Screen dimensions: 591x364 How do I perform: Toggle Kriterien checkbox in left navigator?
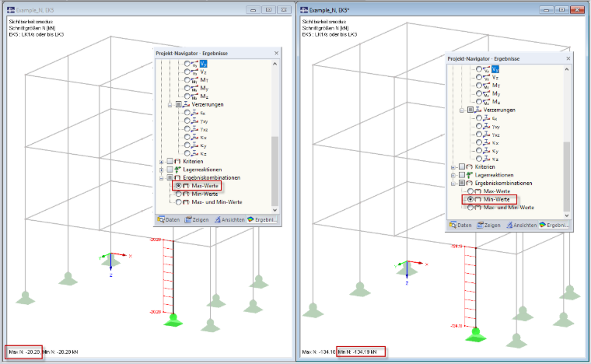point(170,161)
